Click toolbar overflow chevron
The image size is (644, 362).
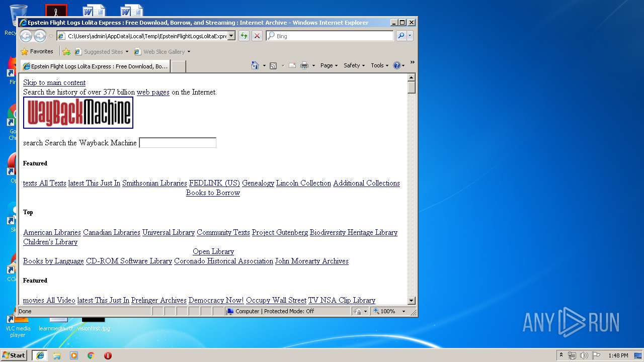(x=412, y=62)
